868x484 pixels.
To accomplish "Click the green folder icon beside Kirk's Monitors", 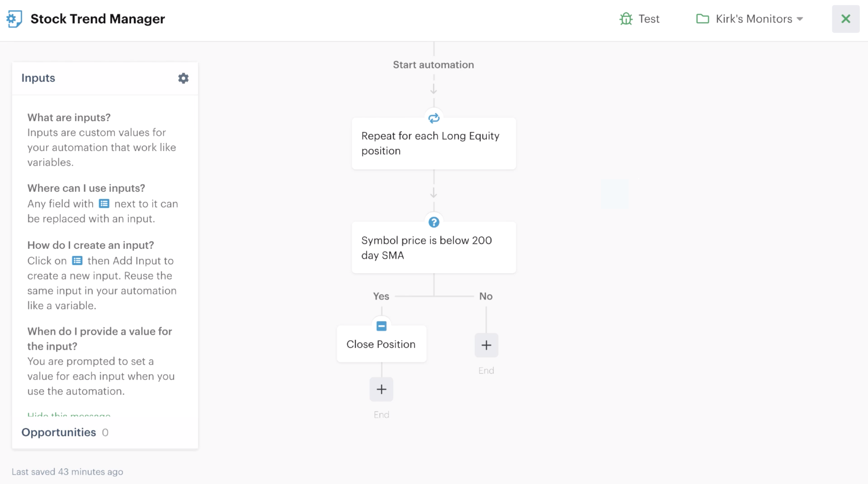I will point(703,19).
